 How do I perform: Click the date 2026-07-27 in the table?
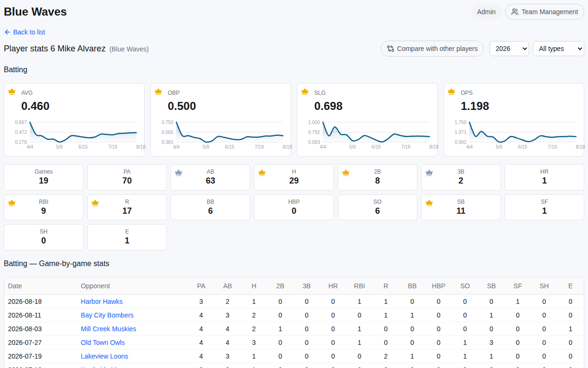pos(25,343)
